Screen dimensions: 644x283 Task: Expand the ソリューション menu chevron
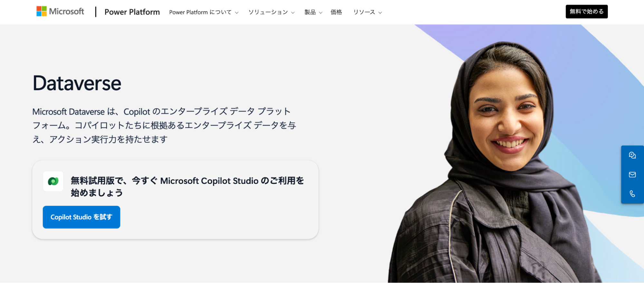pyautogui.click(x=293, y=13)
